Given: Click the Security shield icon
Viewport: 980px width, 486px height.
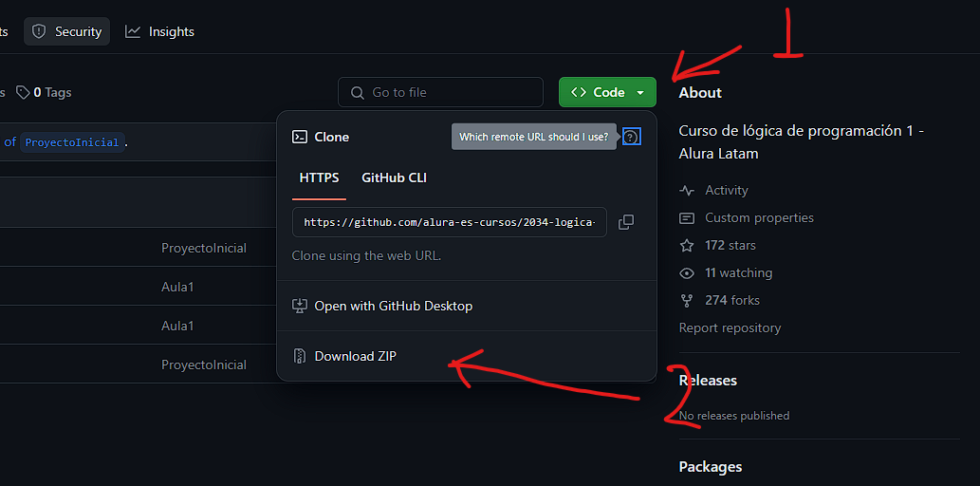Looking at the screenshot, I should [39, 32].
